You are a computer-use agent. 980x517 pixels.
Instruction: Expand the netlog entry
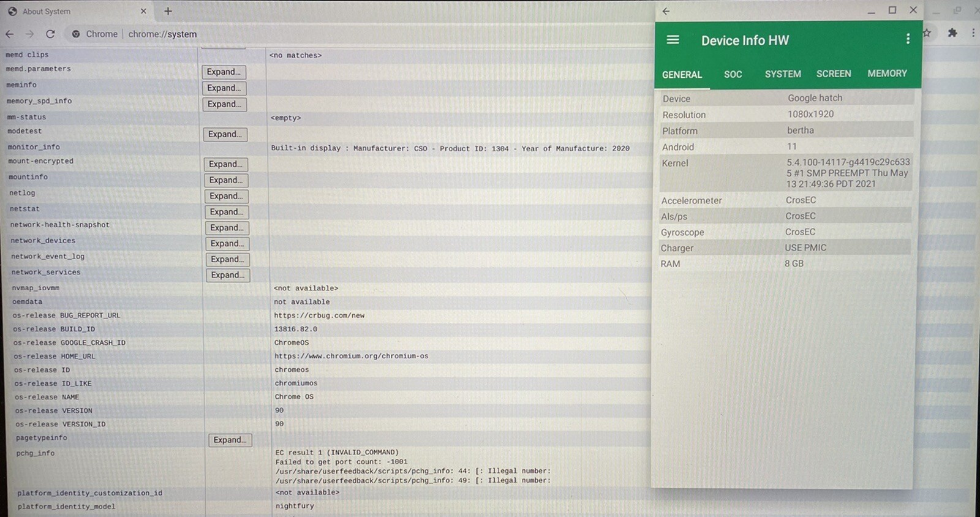coord(227,196)
